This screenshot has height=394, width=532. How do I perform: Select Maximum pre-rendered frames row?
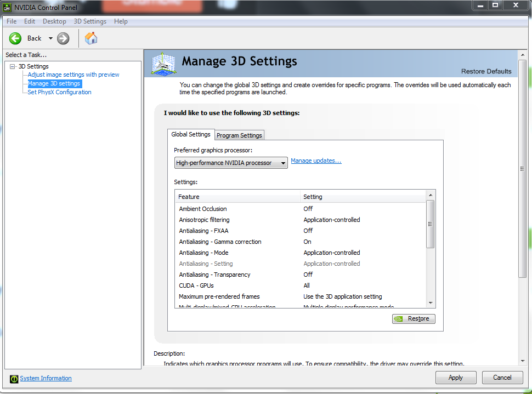click(x=300, y=296)
